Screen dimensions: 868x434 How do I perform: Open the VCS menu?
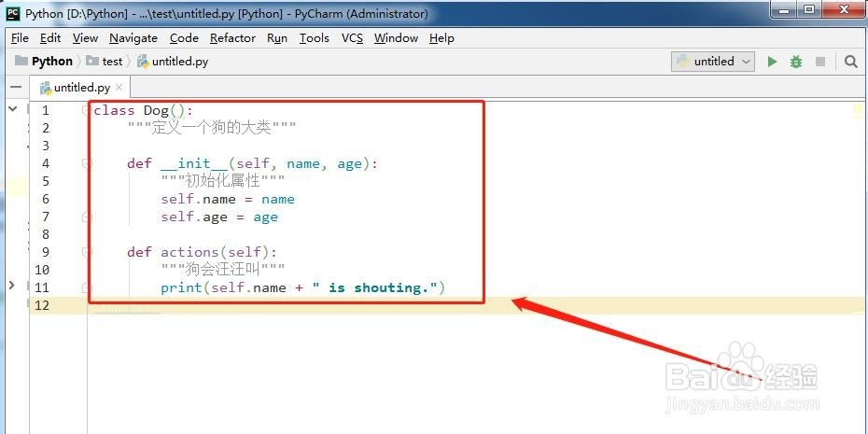(352, 38)
